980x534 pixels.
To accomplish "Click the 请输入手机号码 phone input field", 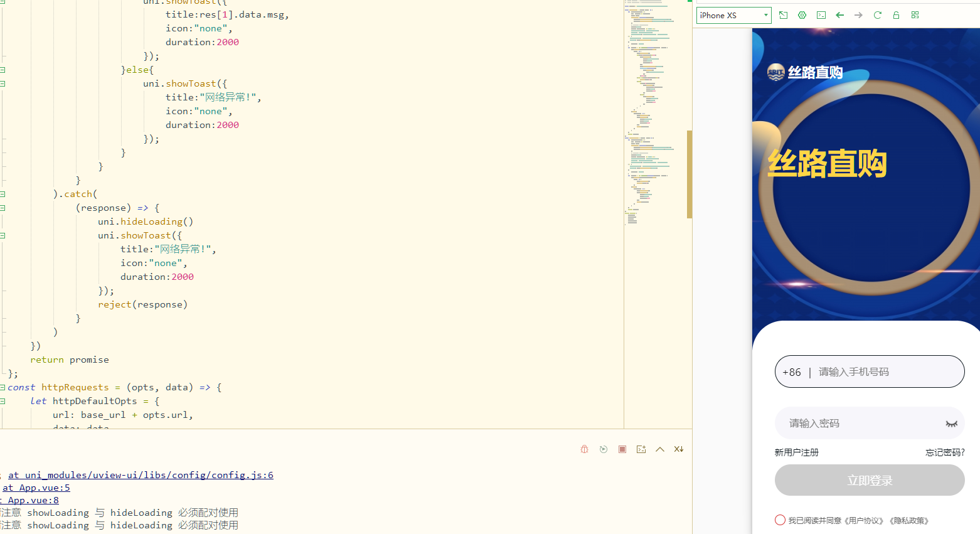I will point(885,372).
